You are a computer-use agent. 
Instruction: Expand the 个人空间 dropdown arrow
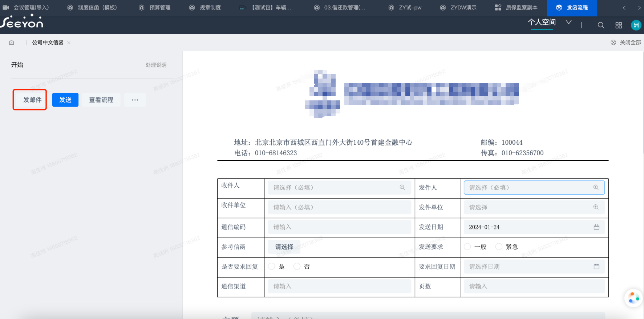568,23
